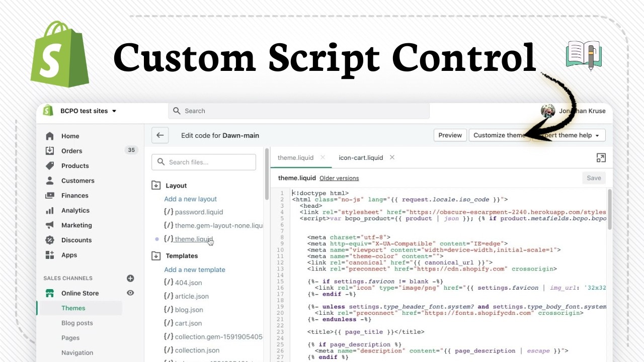Switch to the icon-cart.liquid tab
This screenshot has width=644, height=362.
[x=361, y=157]
